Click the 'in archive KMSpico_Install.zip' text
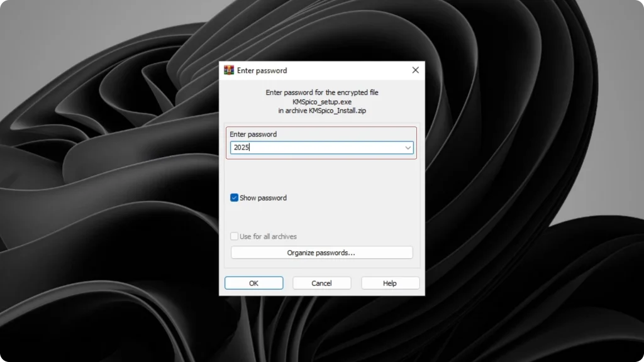This screenshot has height=362, width=644. point(322,111)
